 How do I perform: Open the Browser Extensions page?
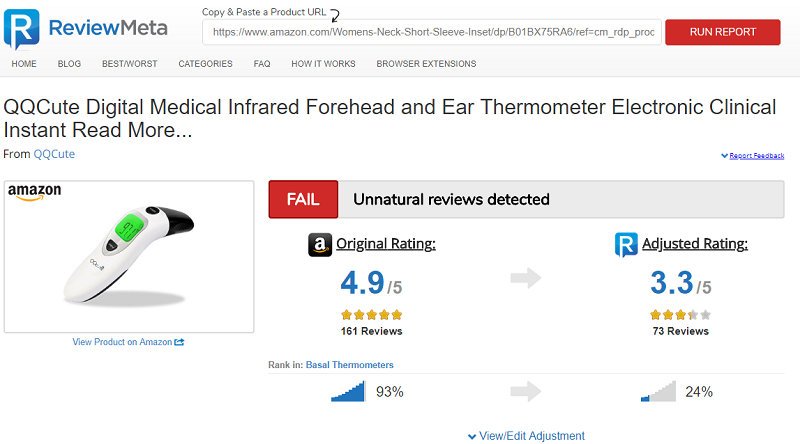tap(426, 64)
